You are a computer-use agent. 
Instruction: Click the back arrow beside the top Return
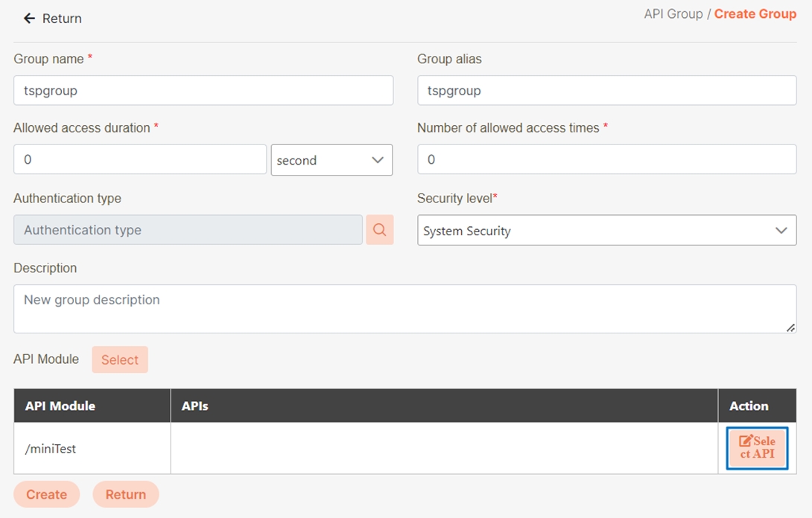(x=29, y=19)
